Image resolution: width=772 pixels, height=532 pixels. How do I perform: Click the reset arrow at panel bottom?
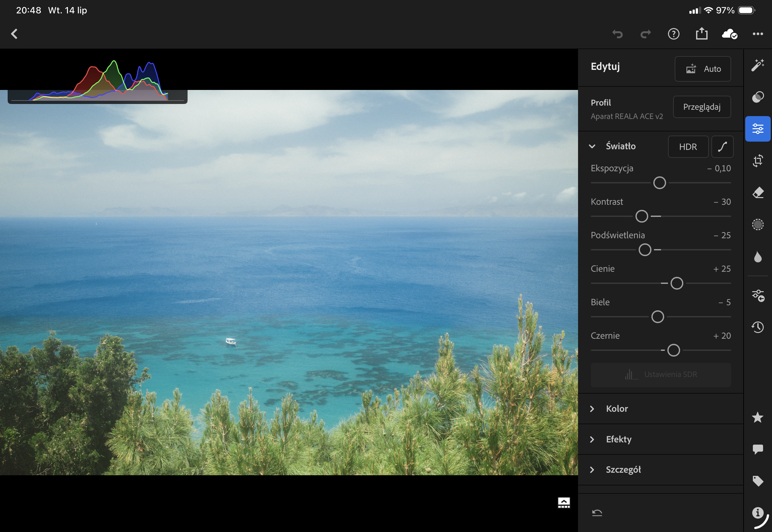597,513
